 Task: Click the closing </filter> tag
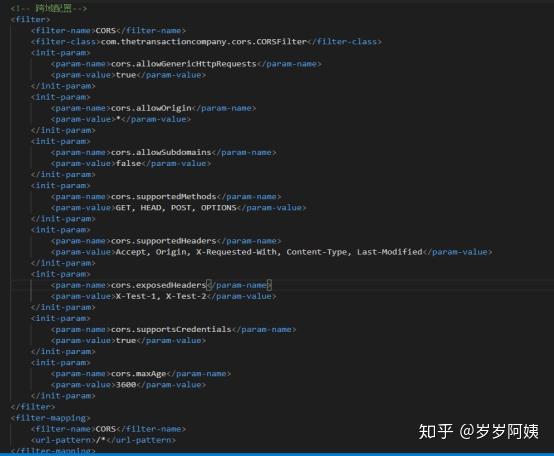point(33,407)
